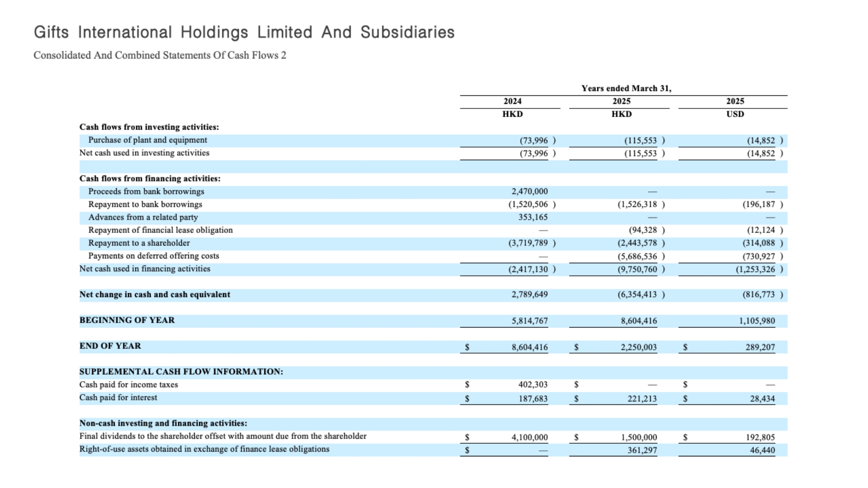Click the 402,303 income taxes value
This screenshot has height=488, width=868.
tap(533, 385)
